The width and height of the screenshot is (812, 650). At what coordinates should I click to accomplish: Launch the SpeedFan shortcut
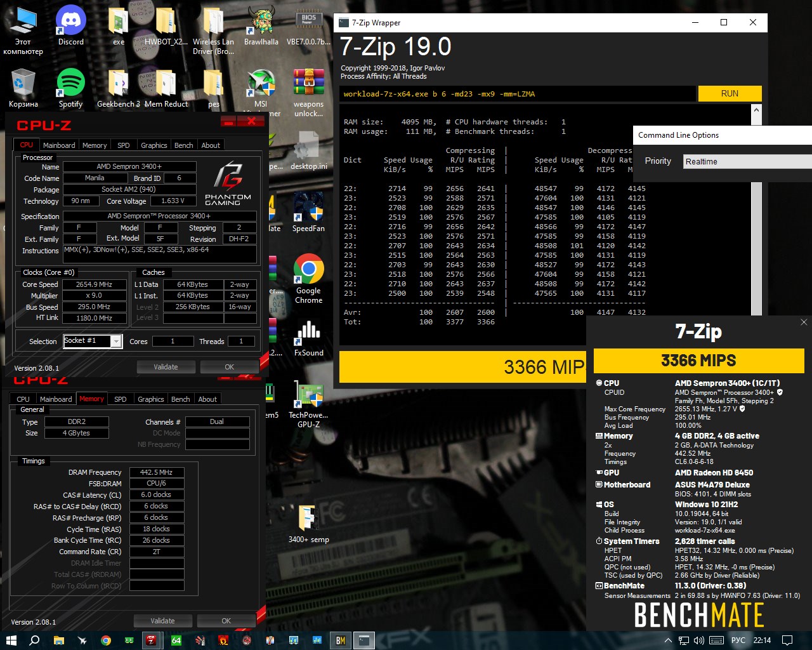(309, 213)
